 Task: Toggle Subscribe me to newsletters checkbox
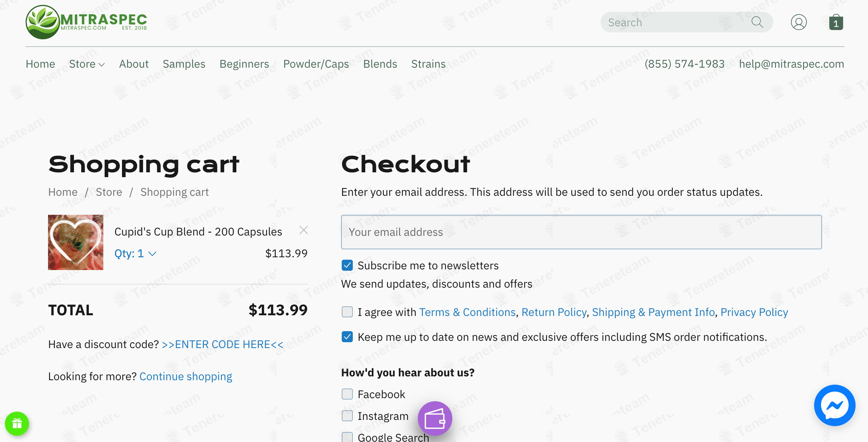347,265
